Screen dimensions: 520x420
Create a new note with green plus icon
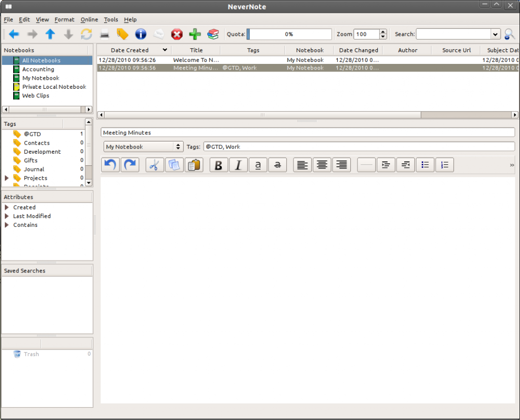[195, 34]
